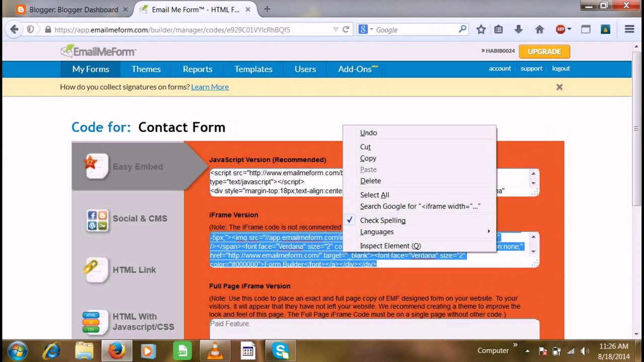Toggle Check Spelling in the context menu

click(x=420, y=220)
